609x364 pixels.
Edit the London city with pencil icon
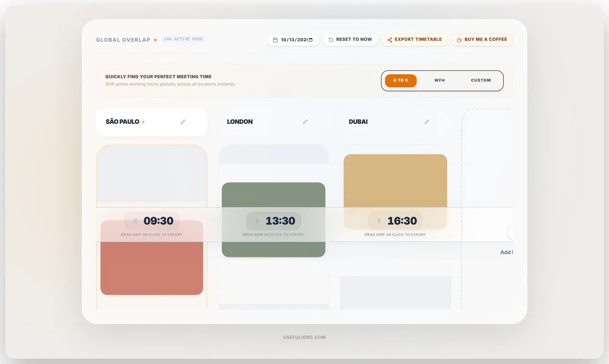point(305,122)
